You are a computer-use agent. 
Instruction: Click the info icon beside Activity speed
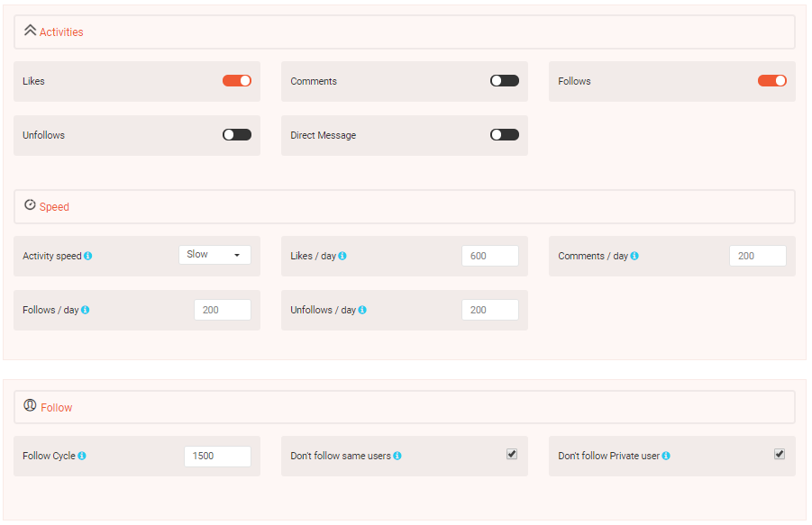88,256
